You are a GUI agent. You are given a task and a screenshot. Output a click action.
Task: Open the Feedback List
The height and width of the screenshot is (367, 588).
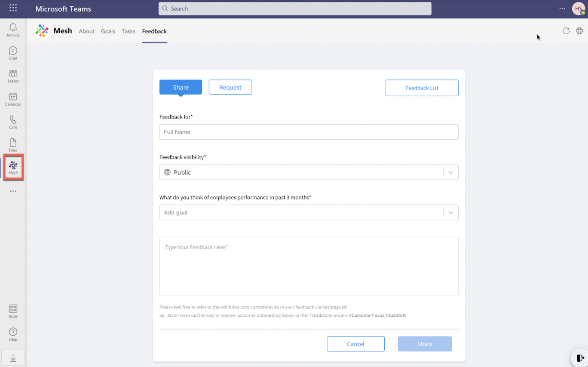[x=422, y=88]
